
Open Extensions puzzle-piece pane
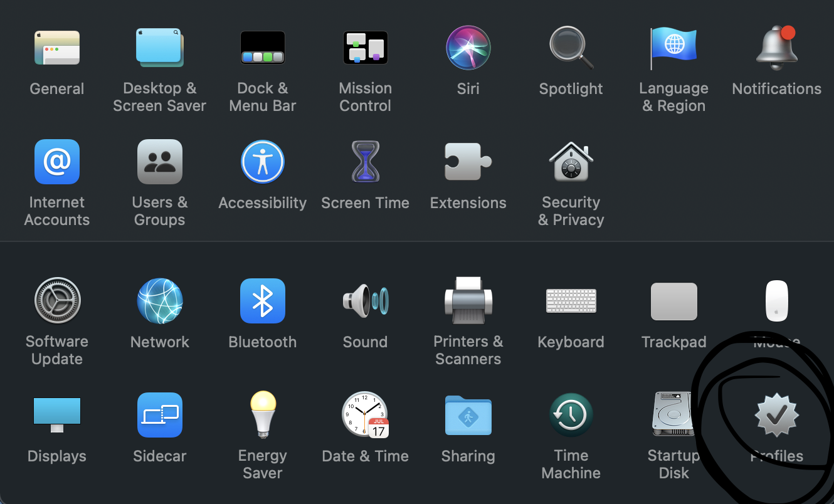tap(468, 162)
